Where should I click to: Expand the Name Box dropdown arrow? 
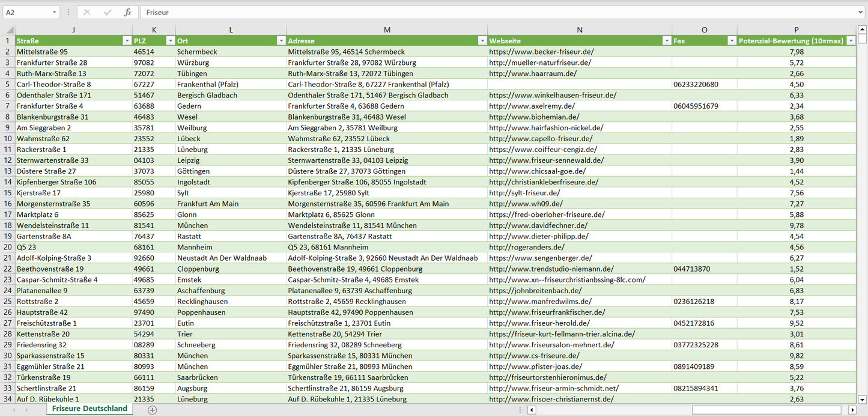[x=55, y=12]
